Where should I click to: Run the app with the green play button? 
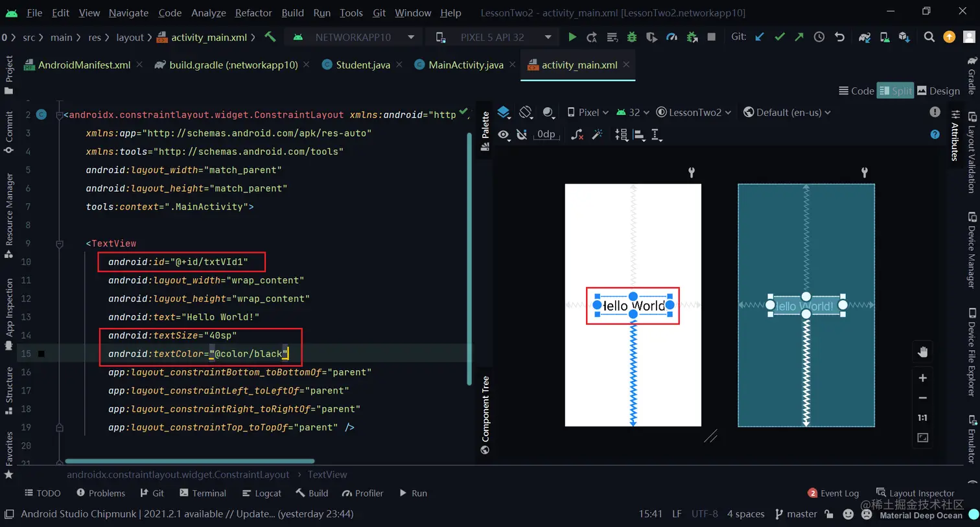572,38
